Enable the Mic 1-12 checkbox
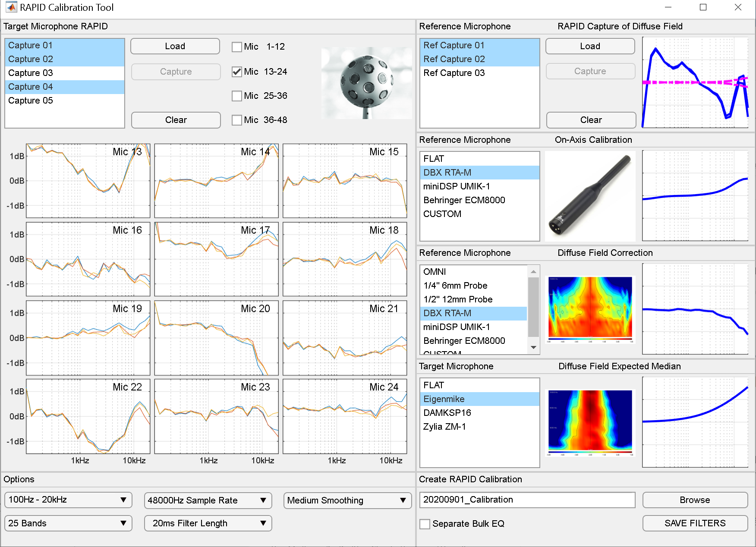Image resolution: width=756 pixels, height=547 pixels. pyautogui.click(x=236, y=47)
